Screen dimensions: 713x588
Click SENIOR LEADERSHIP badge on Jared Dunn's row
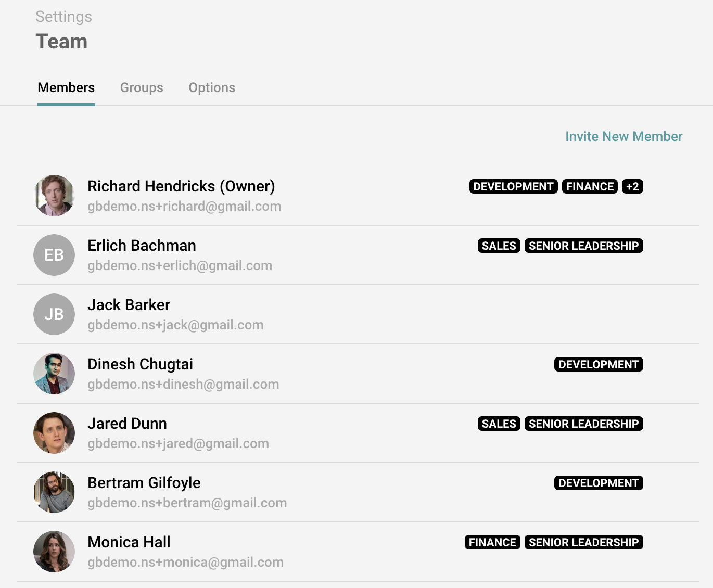pyautogui.click(x=583, y=424)
